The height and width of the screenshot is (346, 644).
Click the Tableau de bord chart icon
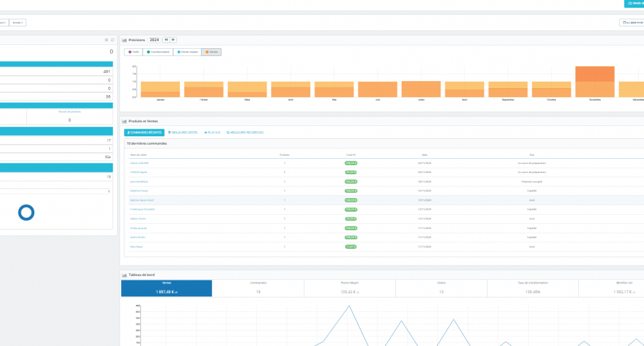coord(124,275)
